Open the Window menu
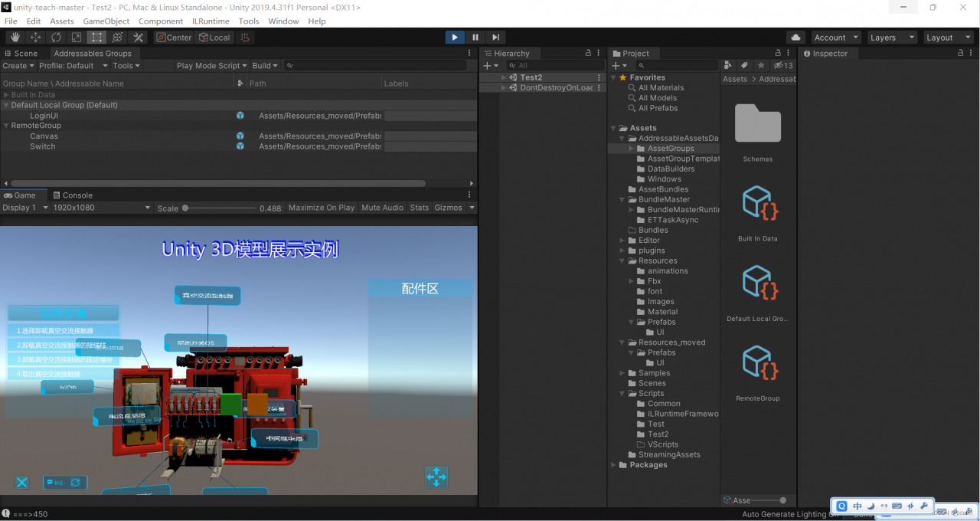The height and width of the screenshot is (521, 980). tap(283, 21)
